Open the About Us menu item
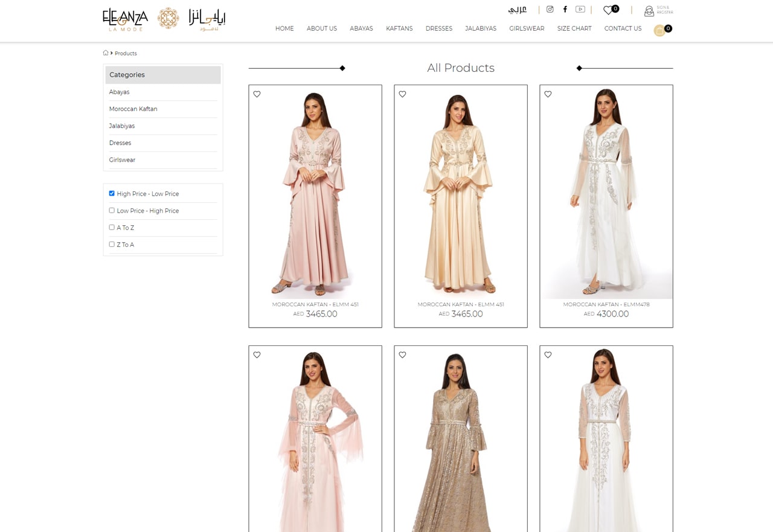Image resolution: width=773 pixels, height=532 pixels. 322,28
